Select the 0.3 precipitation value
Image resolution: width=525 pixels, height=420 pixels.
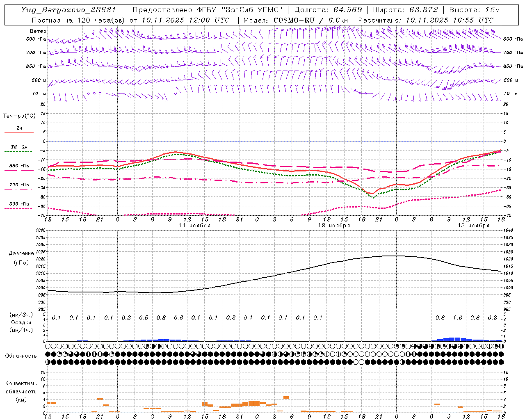click(492, 318)
